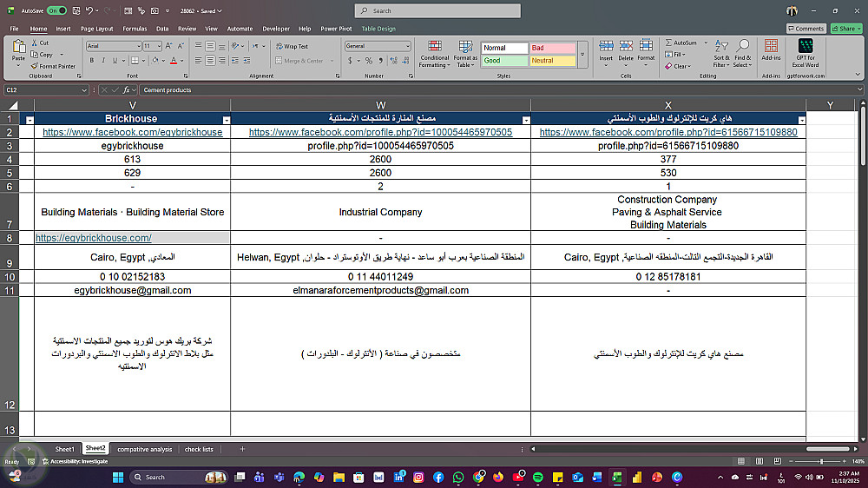Expand the Name Box dropdown
Viewport: 868px width, 488px height.
coord(84,89)
